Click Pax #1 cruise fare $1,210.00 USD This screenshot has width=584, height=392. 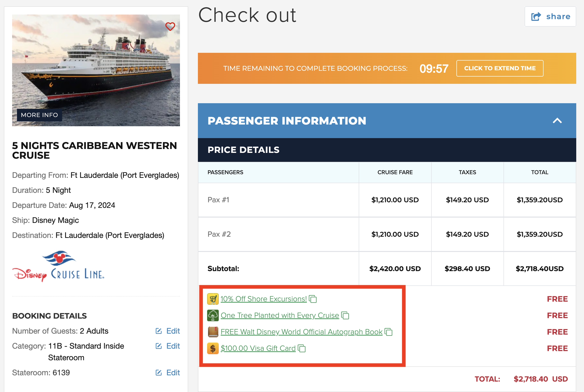click(395, 200)
